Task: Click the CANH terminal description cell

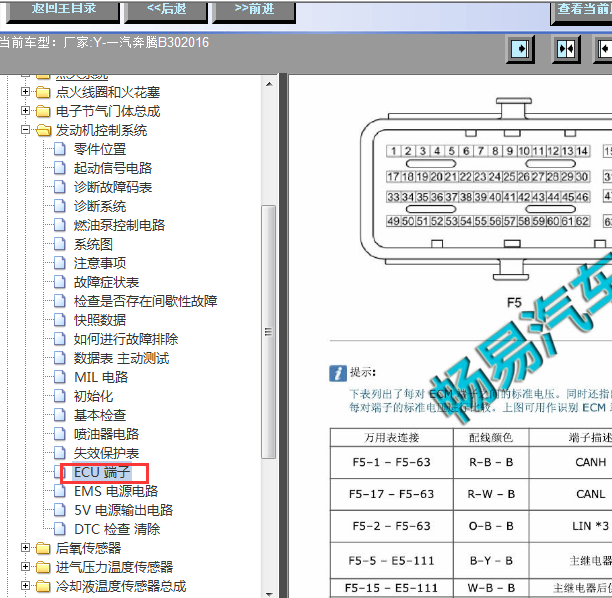Action: pyautogui.click(x=571, y=462)
